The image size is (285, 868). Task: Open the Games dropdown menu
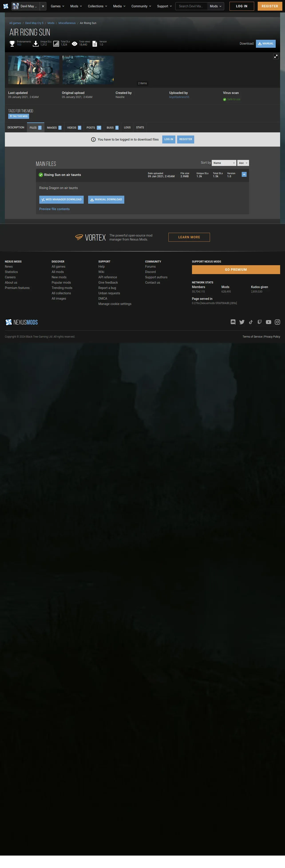pyautogui.click(x=57, y=6)
